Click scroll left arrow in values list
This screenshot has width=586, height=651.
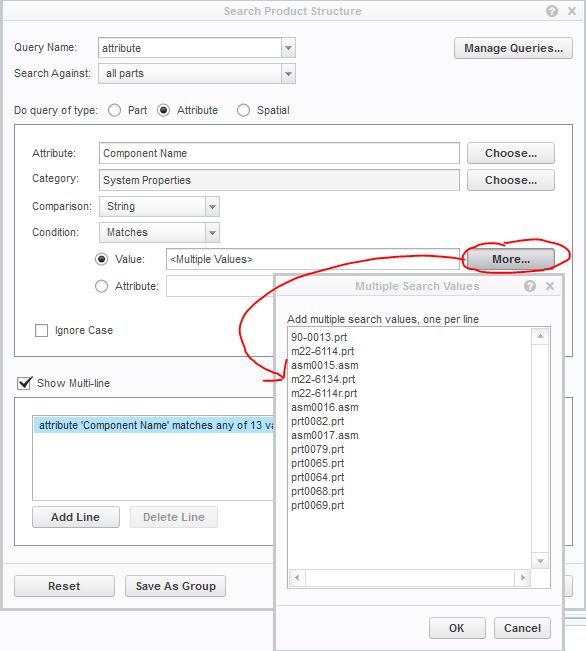(x=297, y=578)
